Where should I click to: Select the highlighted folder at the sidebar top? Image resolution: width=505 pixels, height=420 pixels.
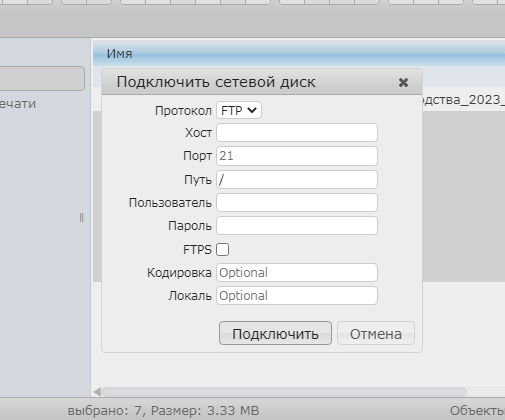coord(42,78)
